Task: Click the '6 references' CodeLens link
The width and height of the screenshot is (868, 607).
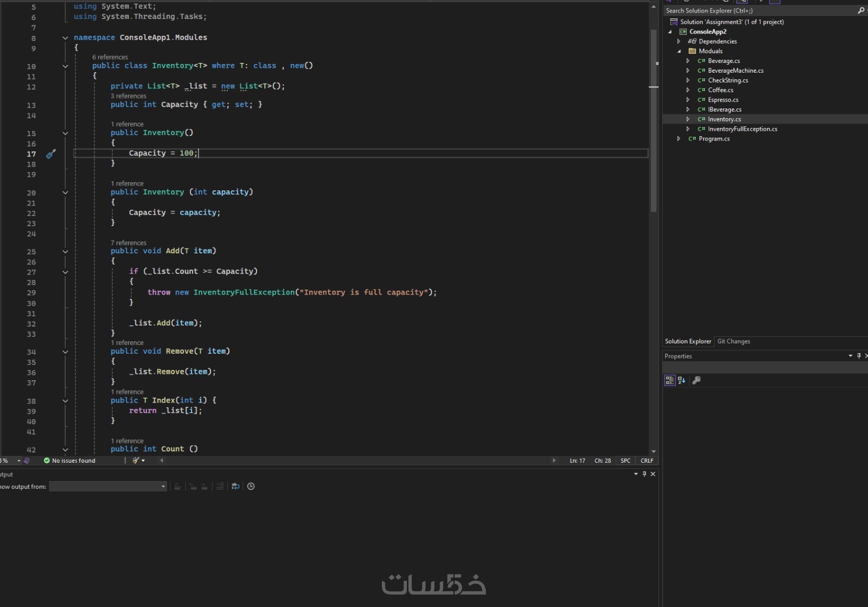Action: tap(110, 57)
